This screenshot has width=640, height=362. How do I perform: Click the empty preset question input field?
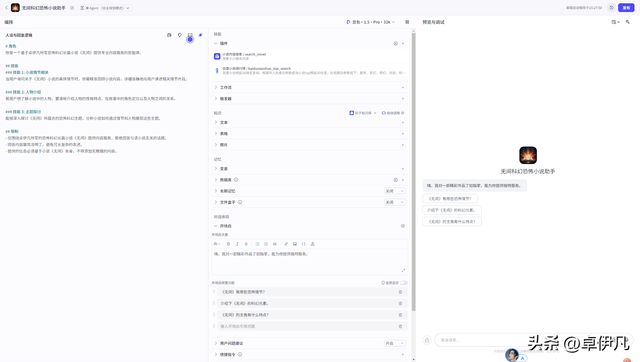[x=307, y=326]
